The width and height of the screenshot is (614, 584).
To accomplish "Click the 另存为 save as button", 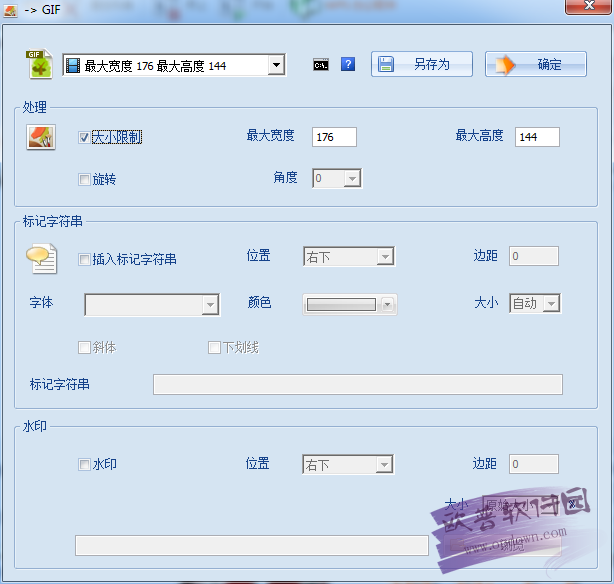I will [422, 64].
